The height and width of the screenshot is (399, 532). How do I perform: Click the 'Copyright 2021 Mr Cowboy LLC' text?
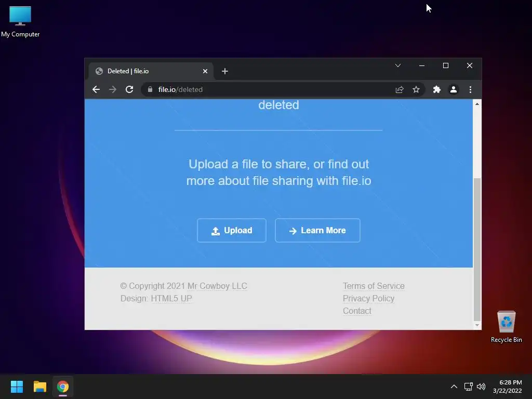click(x=183, y=286)
